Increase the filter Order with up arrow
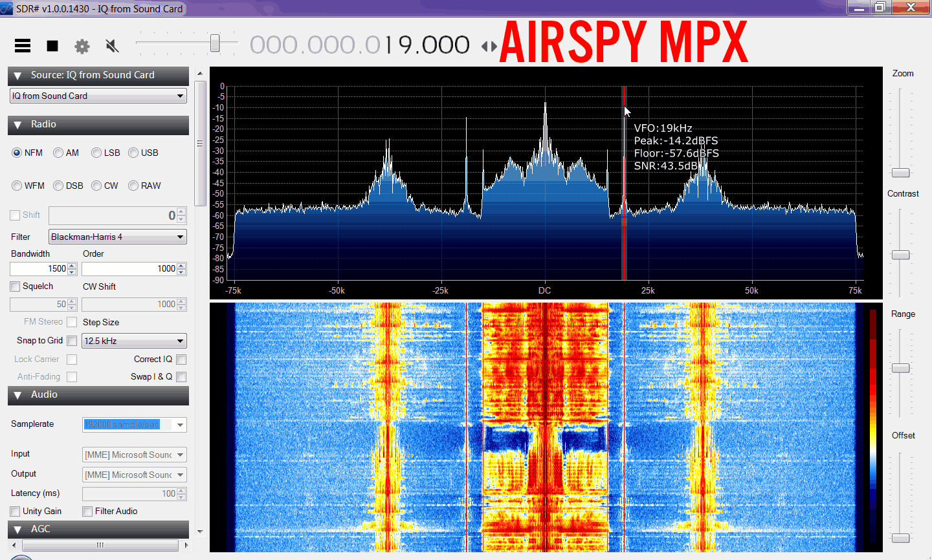 pos(182,266)
